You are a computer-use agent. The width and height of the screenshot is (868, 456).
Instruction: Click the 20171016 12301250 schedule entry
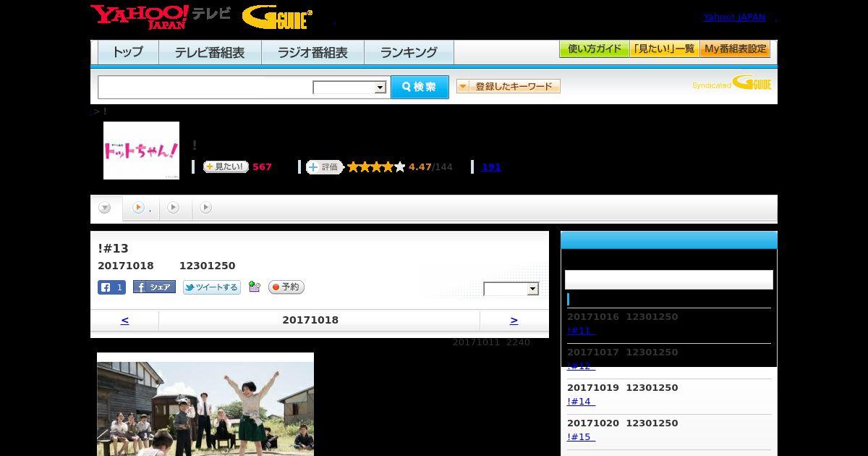(623, 317)
